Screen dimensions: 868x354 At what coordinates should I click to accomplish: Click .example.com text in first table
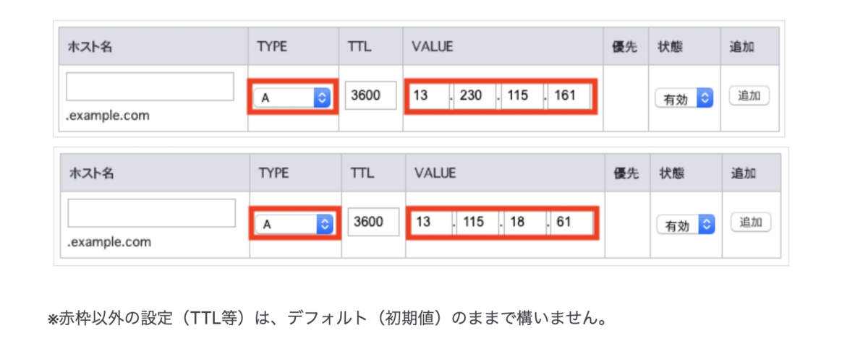click(109, 116)
